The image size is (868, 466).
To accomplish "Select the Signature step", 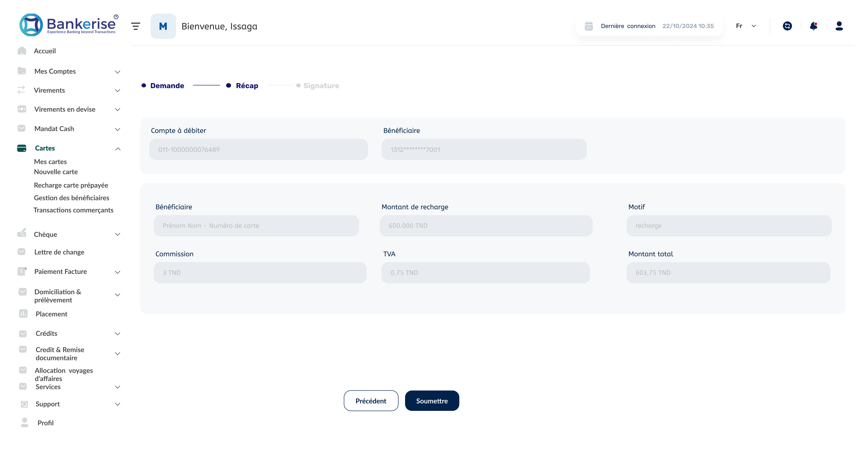I will point(321,86).
